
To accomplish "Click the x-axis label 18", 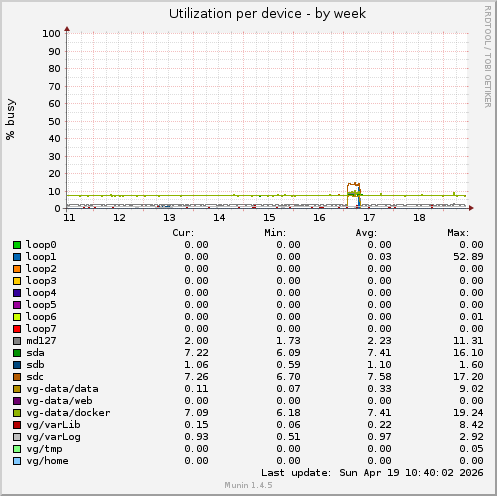I will (x=419, y=218).
